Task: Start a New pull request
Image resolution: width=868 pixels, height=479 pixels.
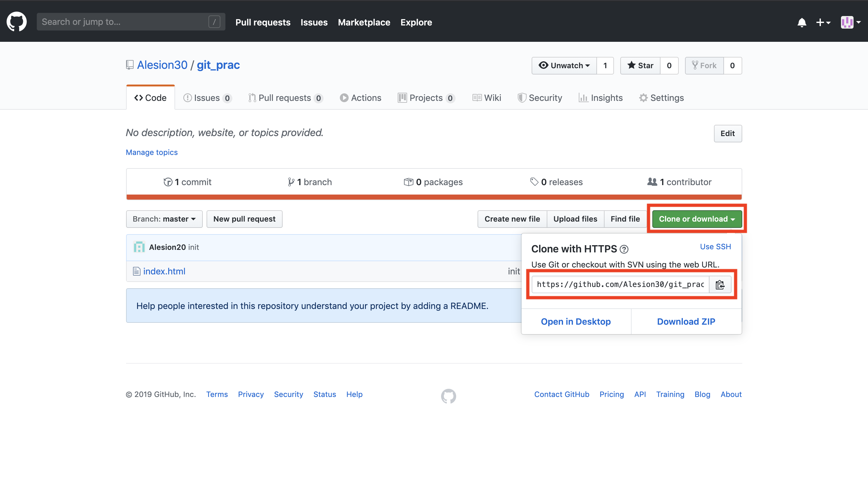Action: pyautogui.click(x=245, y=219)
